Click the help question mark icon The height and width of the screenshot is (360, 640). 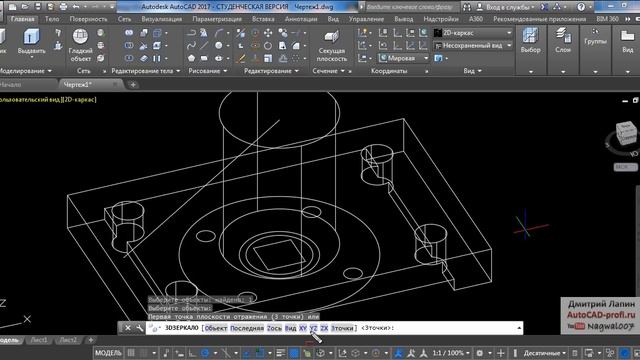pyautogui.click(x=581, y=7)
